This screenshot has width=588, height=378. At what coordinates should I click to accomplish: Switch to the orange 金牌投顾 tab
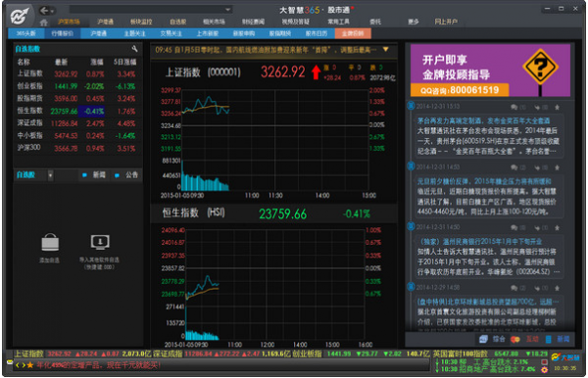coord(353,33)
